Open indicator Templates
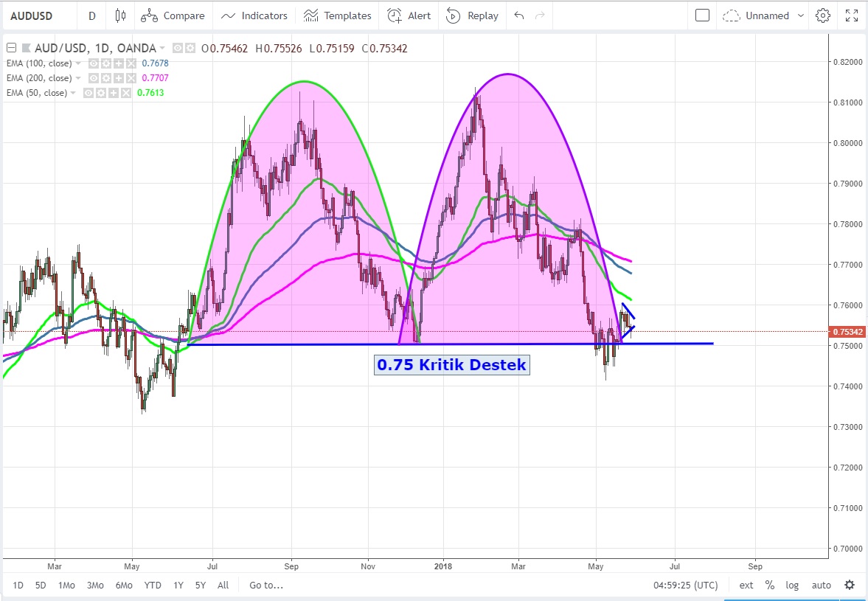868x601 pixels. 338,15
